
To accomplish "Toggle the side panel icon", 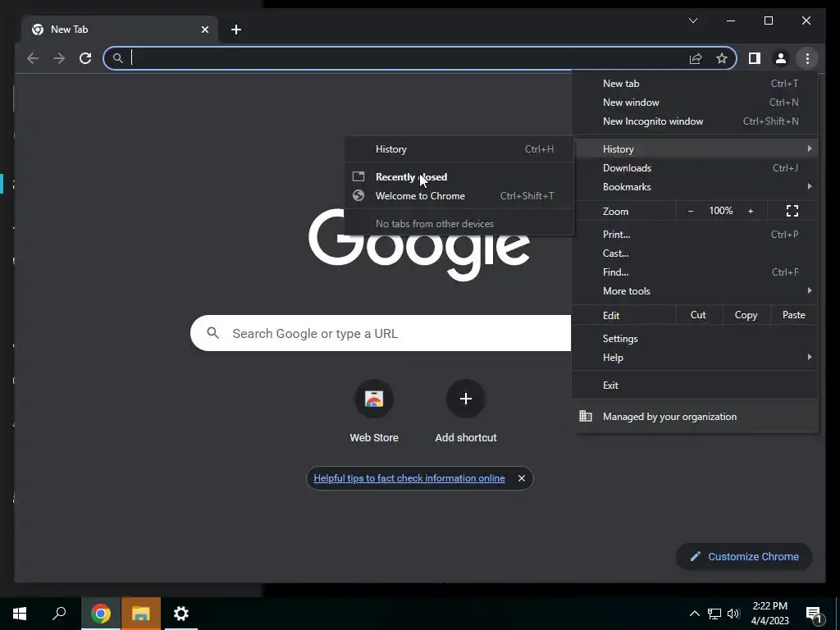I will click(x=755, y=58).
